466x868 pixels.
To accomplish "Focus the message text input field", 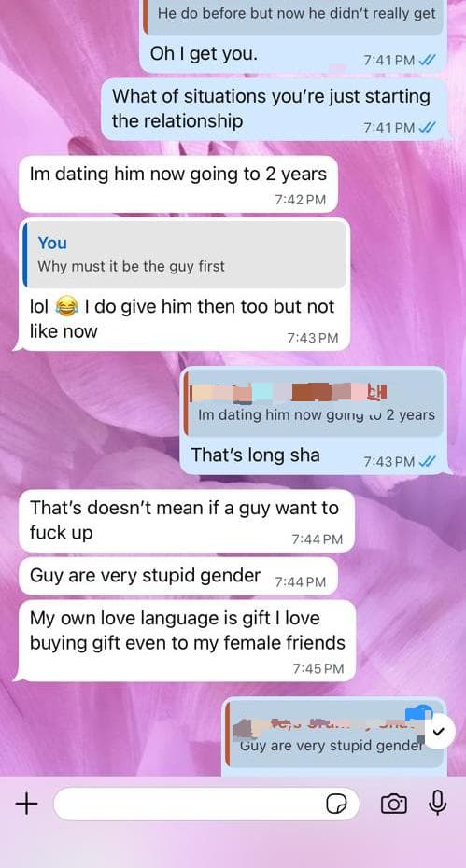I will pos(206,804).
